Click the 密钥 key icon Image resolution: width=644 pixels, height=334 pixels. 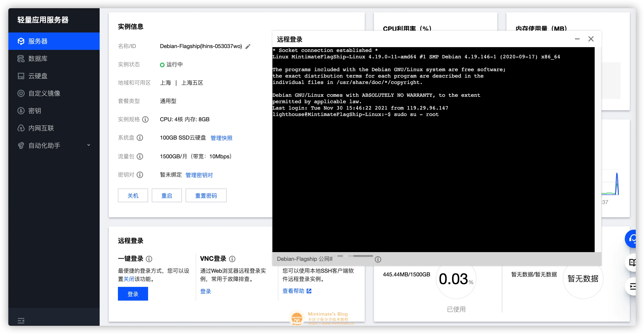(21, 110)
